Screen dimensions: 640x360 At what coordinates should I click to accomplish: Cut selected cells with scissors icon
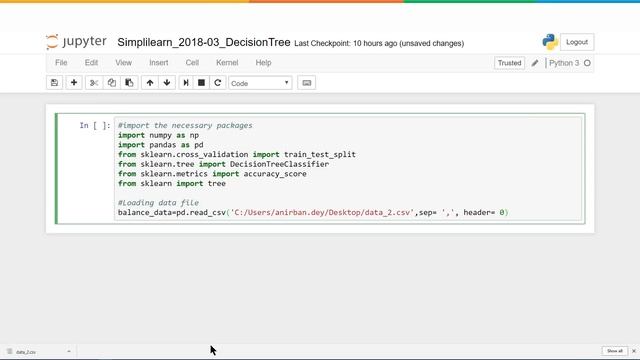pos(94,83)
